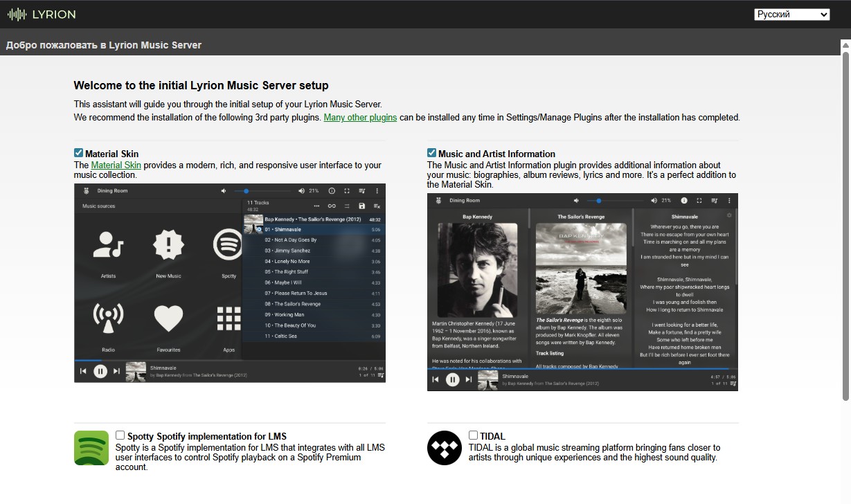Click the Lyrion logo in the header
Image resolution: width=851 pixels, height=504 pixels.
42,14
